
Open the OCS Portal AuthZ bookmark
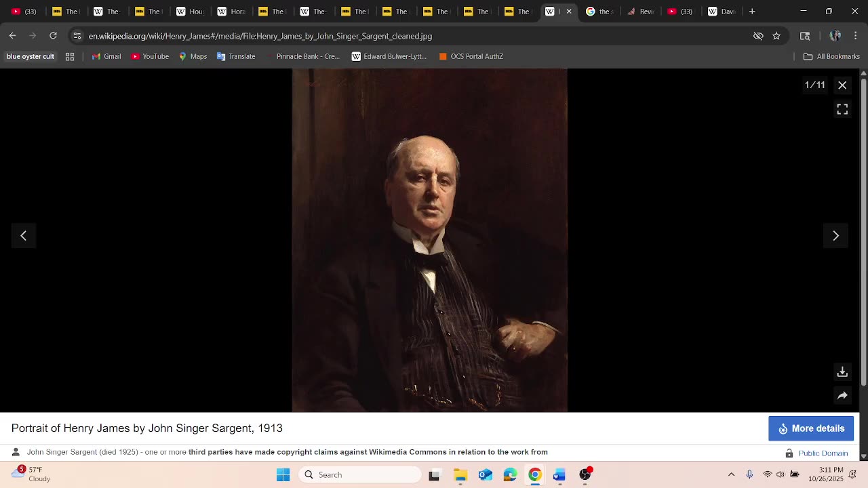[471, 56]
